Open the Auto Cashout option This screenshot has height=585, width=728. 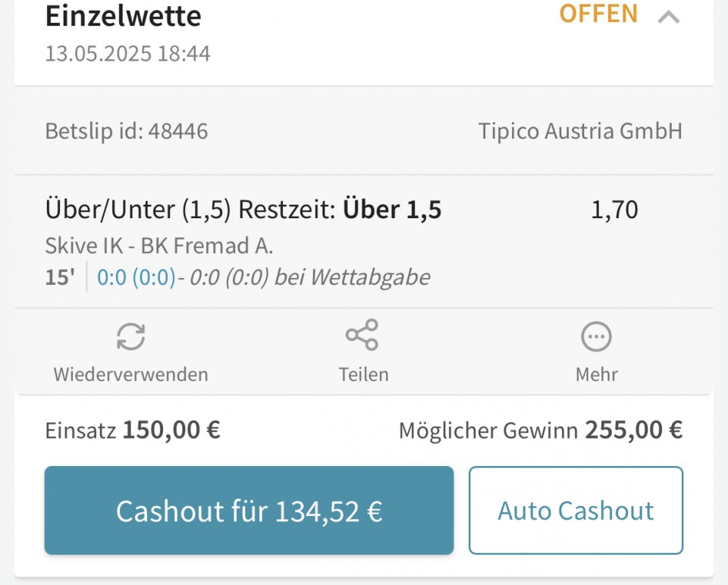point(576,510)
